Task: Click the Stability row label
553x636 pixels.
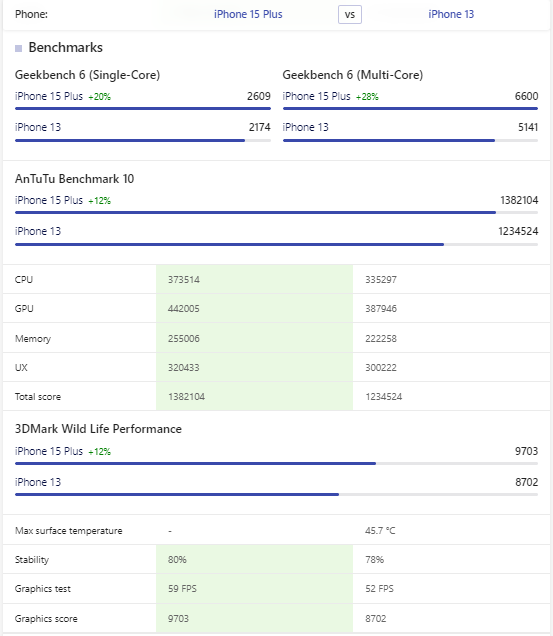Action: pos(32,560)
